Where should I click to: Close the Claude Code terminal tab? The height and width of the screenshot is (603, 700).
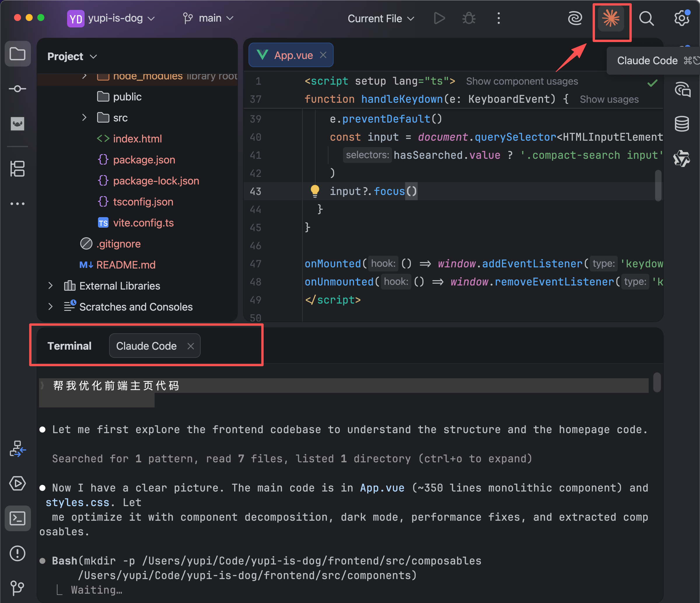click(190, 346)
